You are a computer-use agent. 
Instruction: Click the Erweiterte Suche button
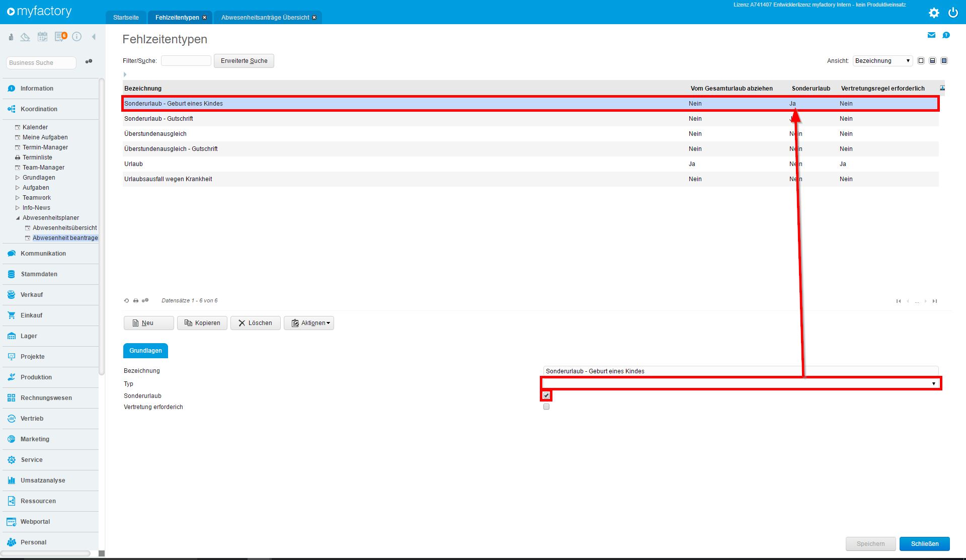tap(244, 61)
